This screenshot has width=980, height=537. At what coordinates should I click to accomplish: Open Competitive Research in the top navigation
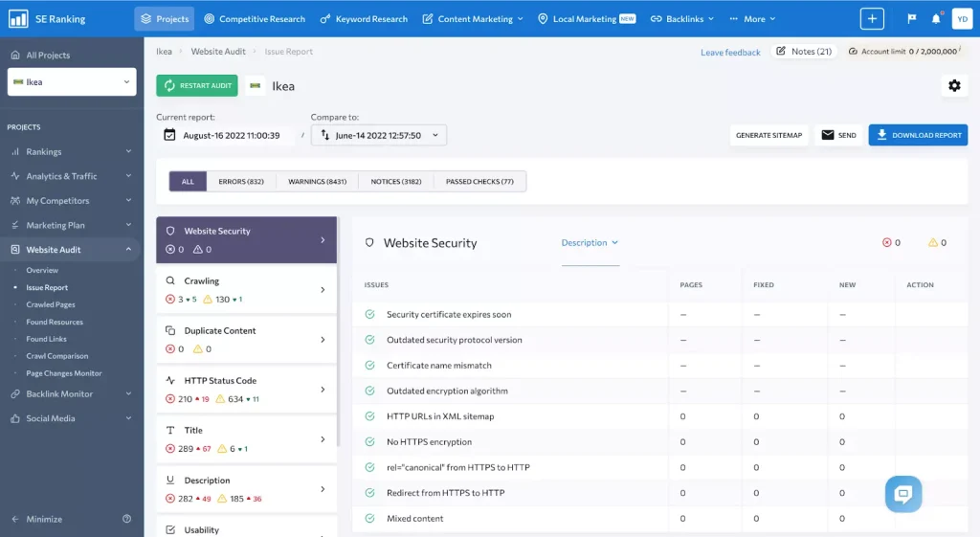tap(255, 19)
